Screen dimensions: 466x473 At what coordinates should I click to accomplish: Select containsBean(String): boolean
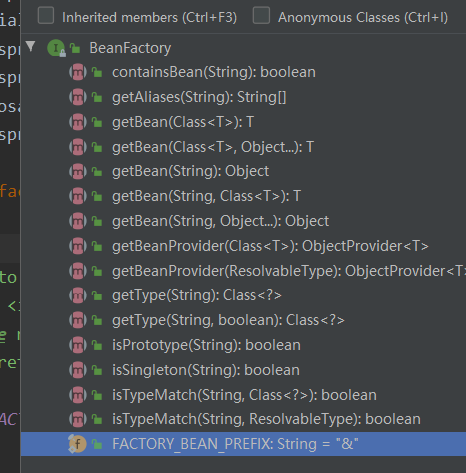pyautogui.click(x=214, y=72)
